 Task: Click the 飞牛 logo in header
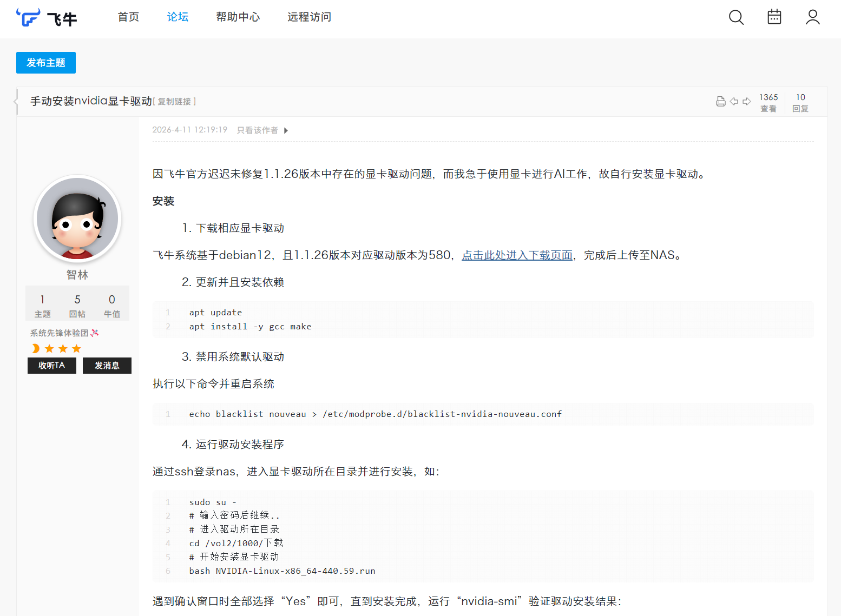coord(47,18)
